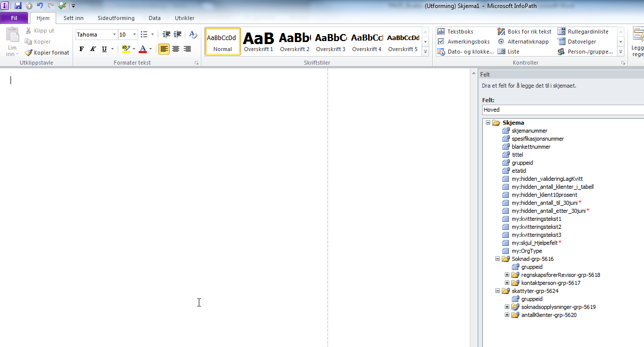Open the Tahoma font name dropdown

114,35
